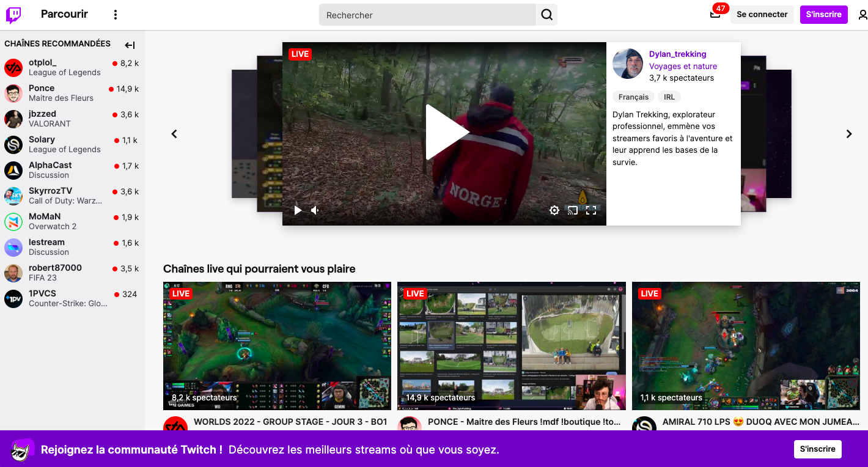Click the VALORANT label under jbzzed
Screen dimensions: 868x467
tap(50, 123)
